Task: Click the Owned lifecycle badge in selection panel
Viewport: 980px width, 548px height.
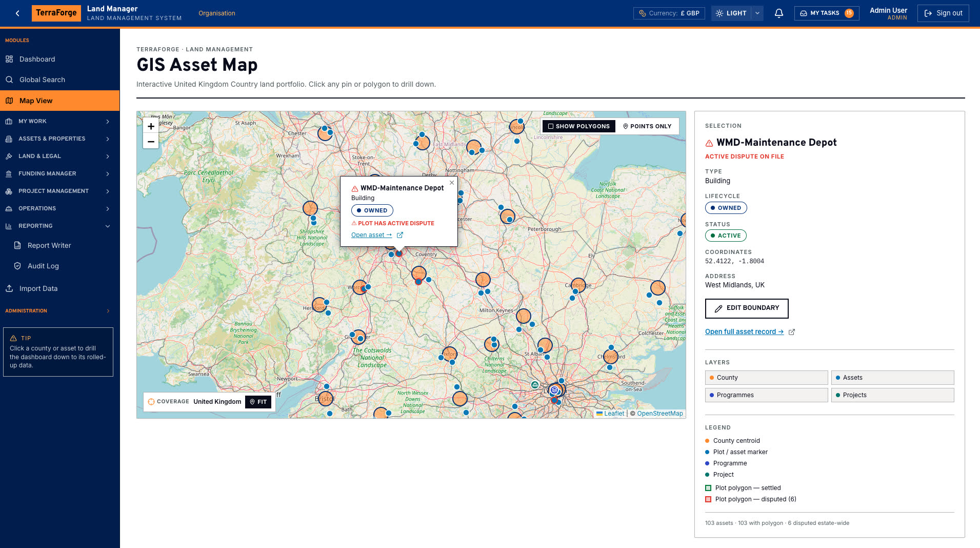Action: [x=726, y=208]
